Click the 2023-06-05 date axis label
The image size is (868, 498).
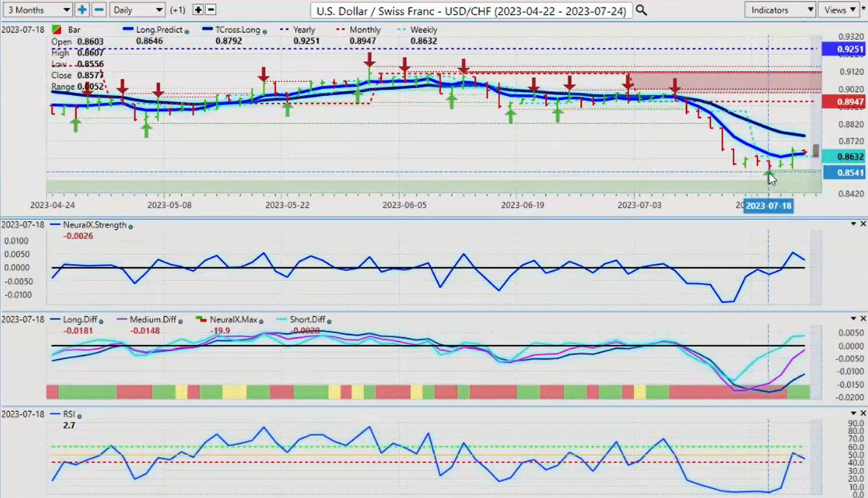point(404,205)
